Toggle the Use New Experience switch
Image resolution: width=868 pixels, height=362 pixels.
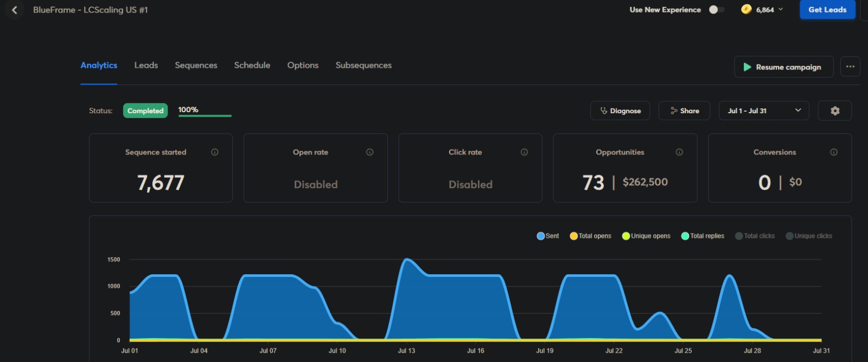717,10
